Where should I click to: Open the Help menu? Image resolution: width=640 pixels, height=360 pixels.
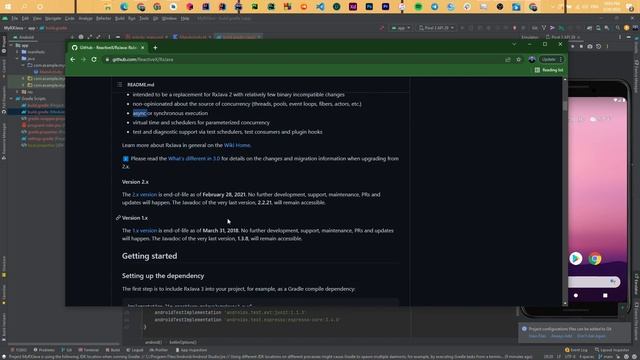click(x=185, y=18)
